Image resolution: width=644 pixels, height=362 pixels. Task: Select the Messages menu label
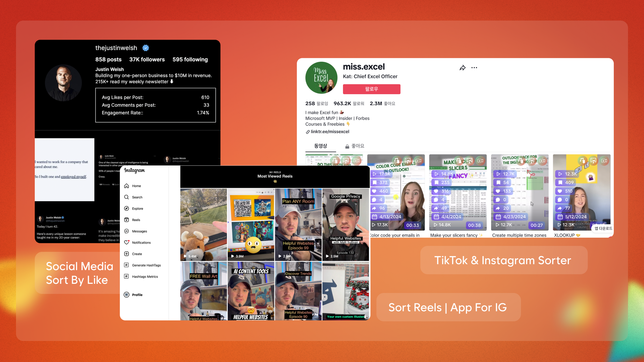(139, 231)
